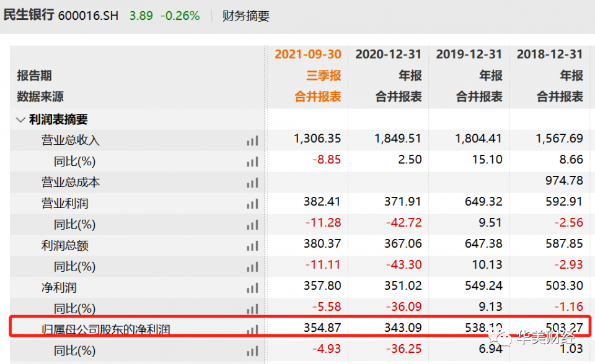
Task: Click revenue growth value 15.10
Action: pyautogui.click(x=487, y=159)
